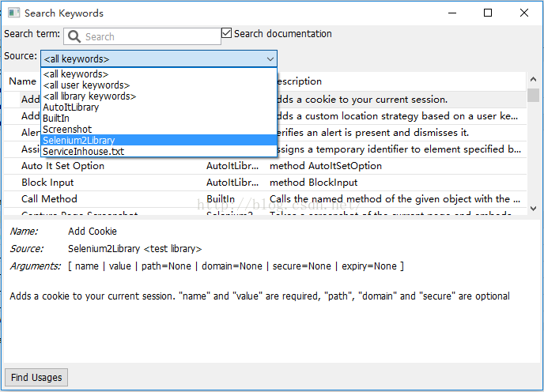Toggle the Search documentation checkbox
Viewport: 544px width, 392px height.
pyautogui.click(x=226, y=33)
